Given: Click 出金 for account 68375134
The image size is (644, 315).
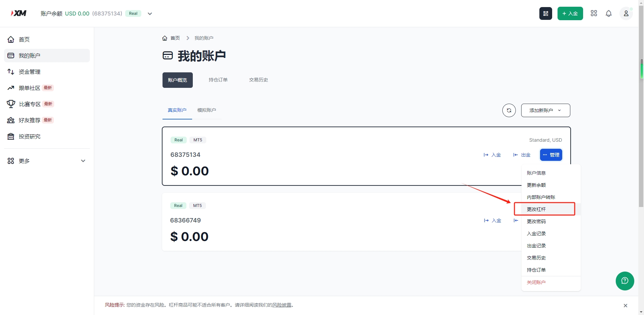Looking at the screenshot, I should [522, 155].
